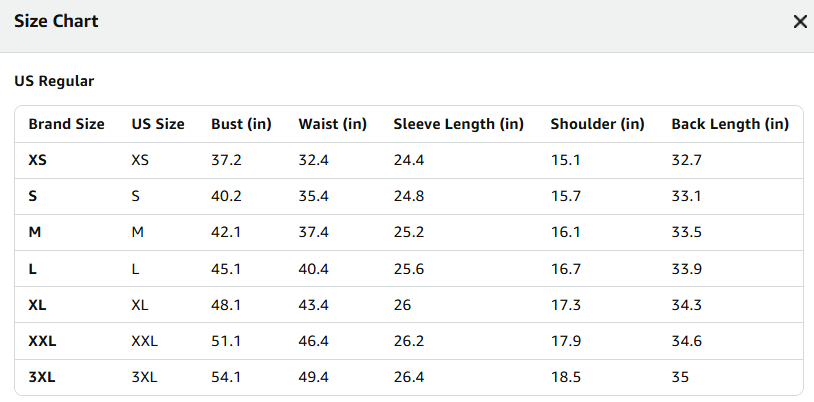
Task: Click the US Size column header
Action: tap(158, 124)
